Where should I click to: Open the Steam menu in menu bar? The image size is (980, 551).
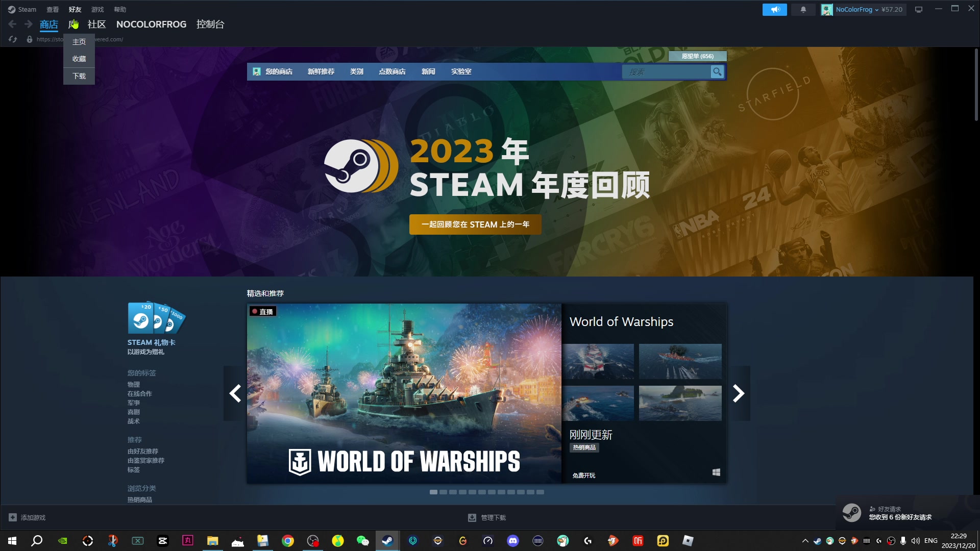27,9
